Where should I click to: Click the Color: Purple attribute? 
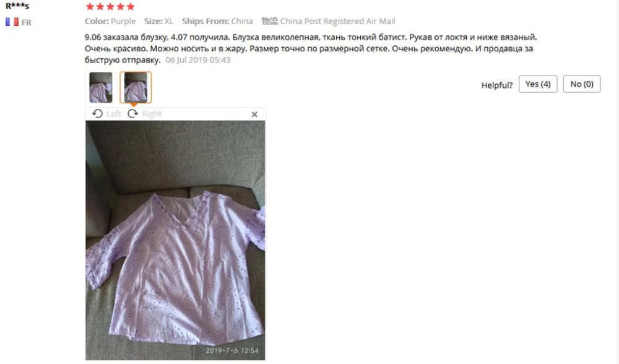[110, 21]
